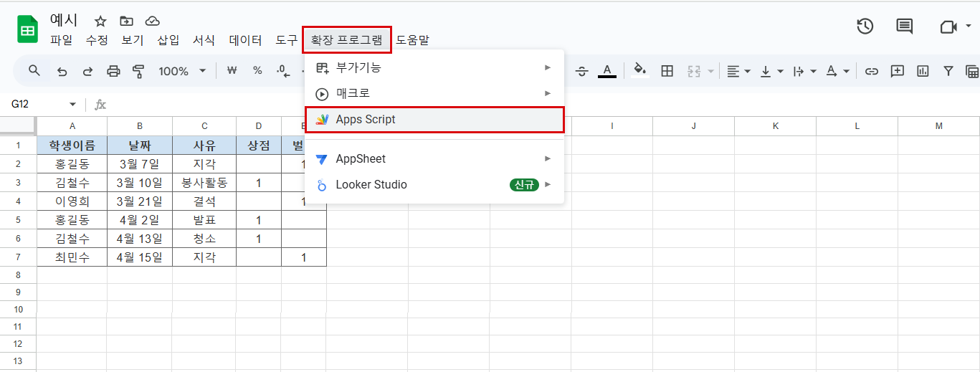Viewport: 980px width, 372px height.
Task: Select the 최민수 cell
Action: [72, 257]
